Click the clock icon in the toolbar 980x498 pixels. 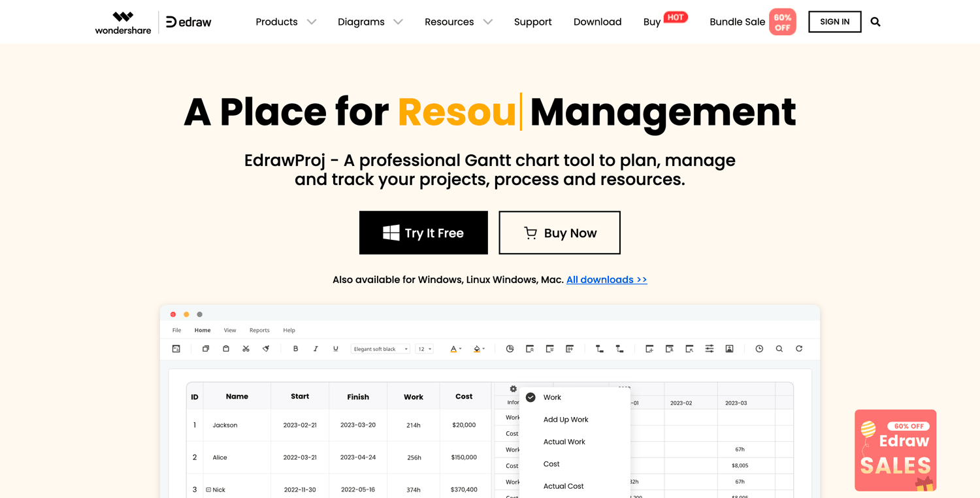point(759,349)
